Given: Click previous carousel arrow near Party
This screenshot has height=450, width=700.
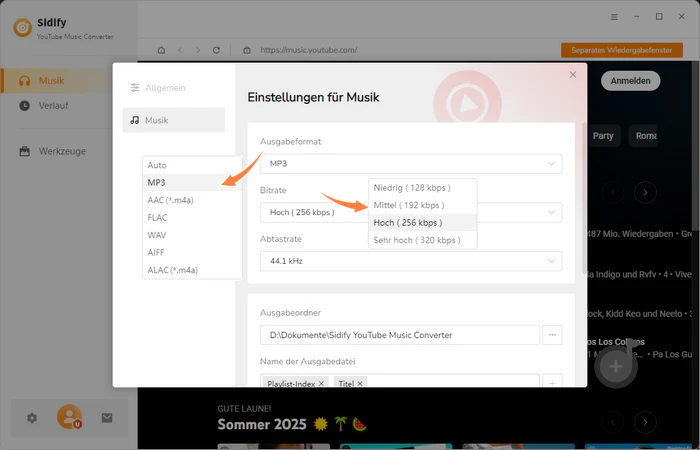Looking at the screenshot, I should tap(613, 192).
